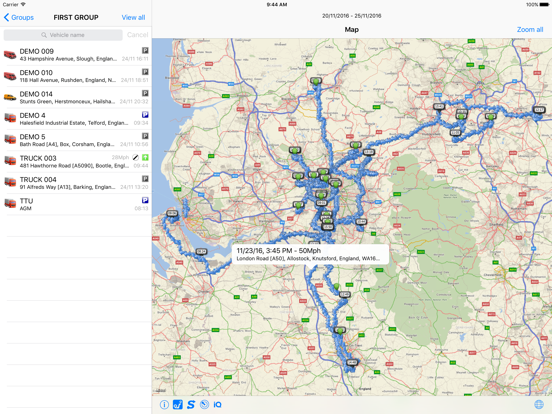Tap the red van icon for DEMO 009
Screen dimensions: 552x414
click(x=10, y=55)
